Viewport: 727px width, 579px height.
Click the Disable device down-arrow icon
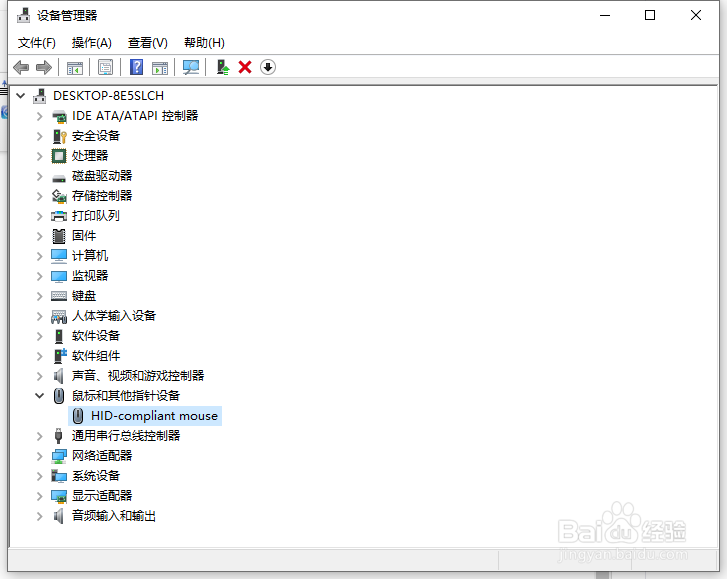pyautogui.click(x=268, y=68)
